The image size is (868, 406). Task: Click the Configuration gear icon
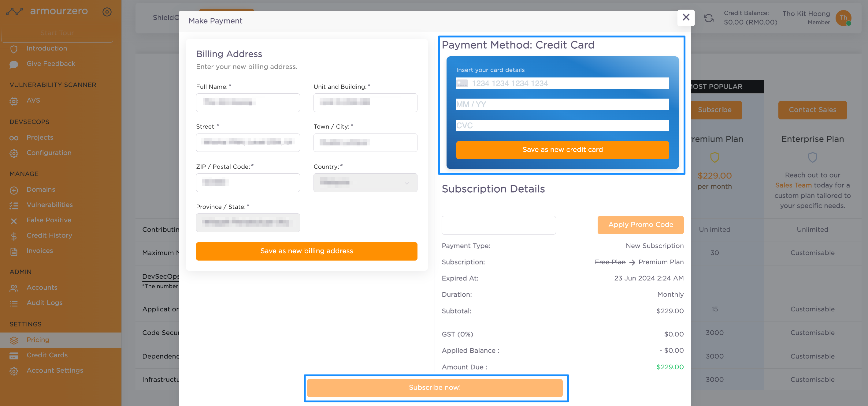(14, 153)
